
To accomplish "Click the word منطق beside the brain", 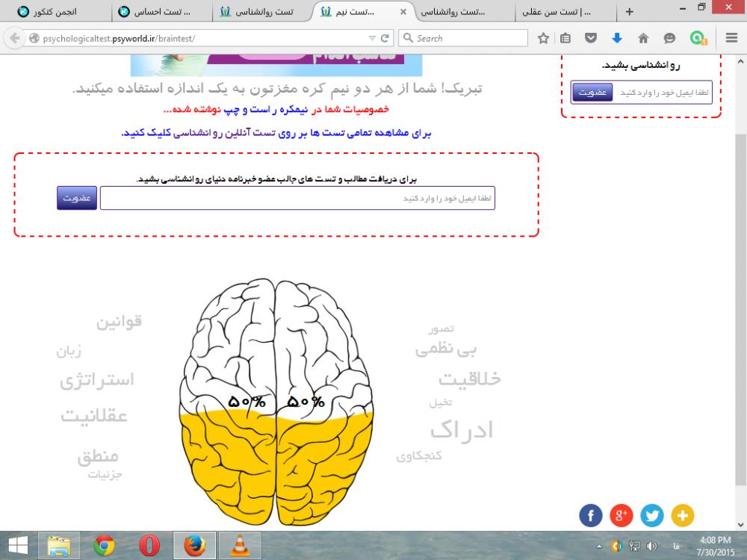I will [98, 455].
